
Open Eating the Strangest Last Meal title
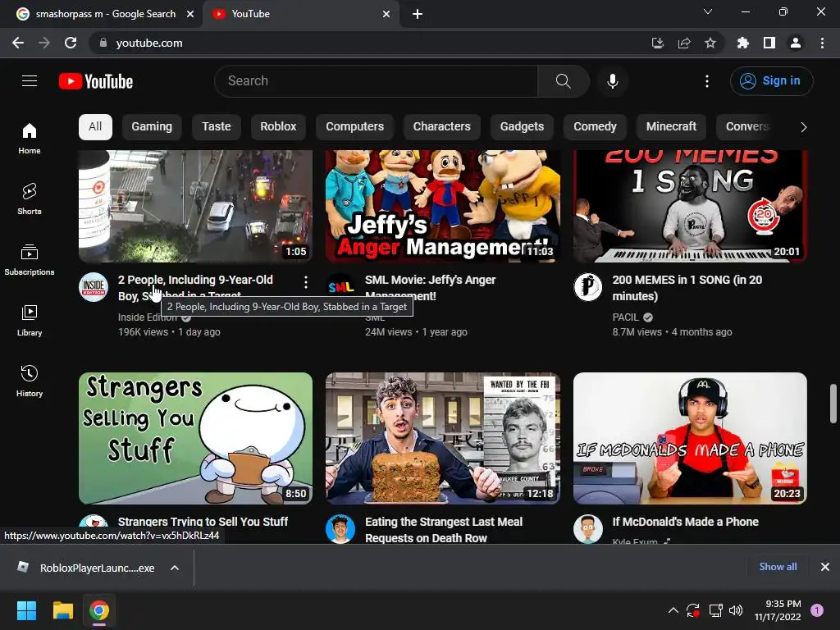[444, 530]
